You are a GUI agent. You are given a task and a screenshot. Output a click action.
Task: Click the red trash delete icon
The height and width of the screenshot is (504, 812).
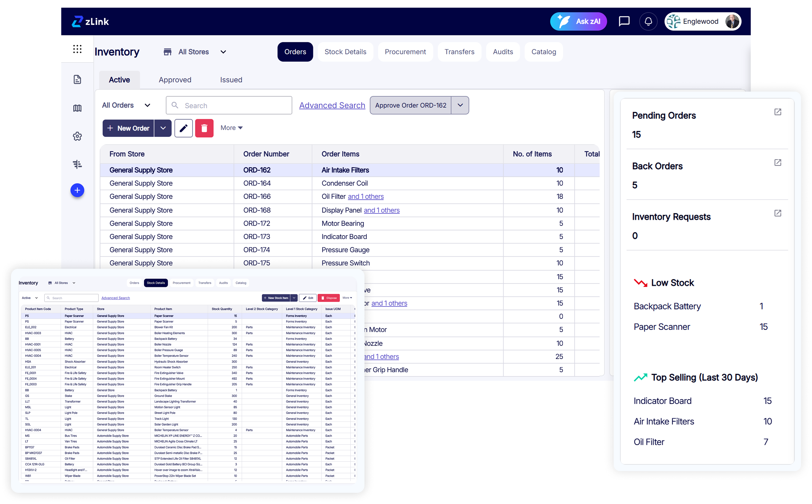[x=204, y=128]
